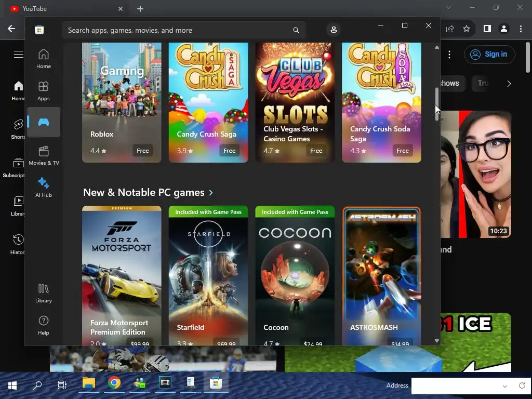
Task: Open Forza Motorsport Premium Edition card
Action: pyautogui.click(x=122, y=275)
